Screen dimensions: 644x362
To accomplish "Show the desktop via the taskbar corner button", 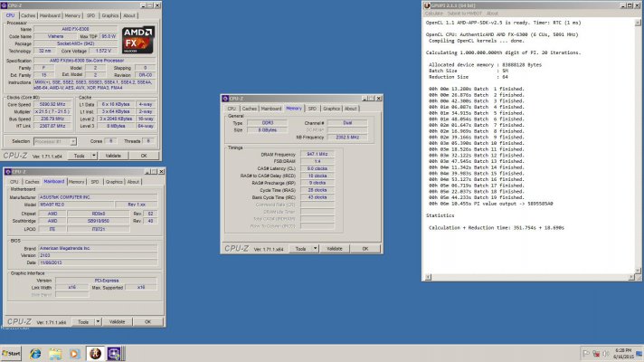I will pyautogui.click(x=639, y=353).
